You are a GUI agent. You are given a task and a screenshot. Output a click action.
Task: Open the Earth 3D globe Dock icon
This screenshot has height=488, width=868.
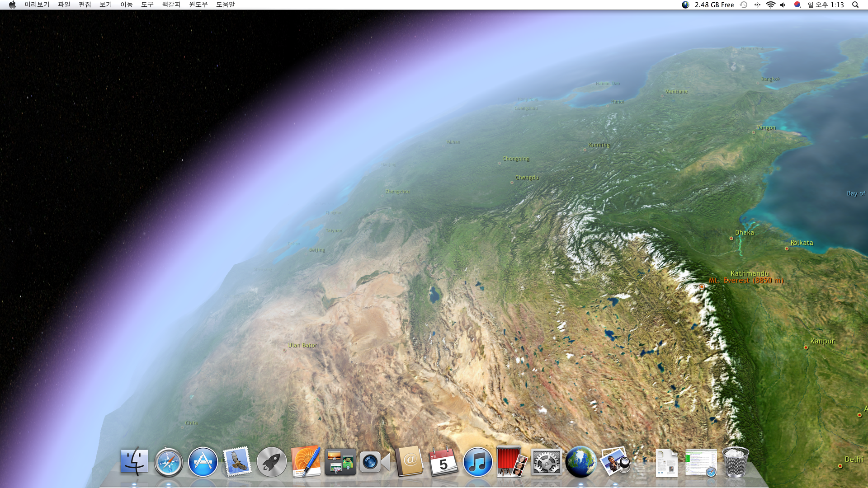(x=581, y=462)
